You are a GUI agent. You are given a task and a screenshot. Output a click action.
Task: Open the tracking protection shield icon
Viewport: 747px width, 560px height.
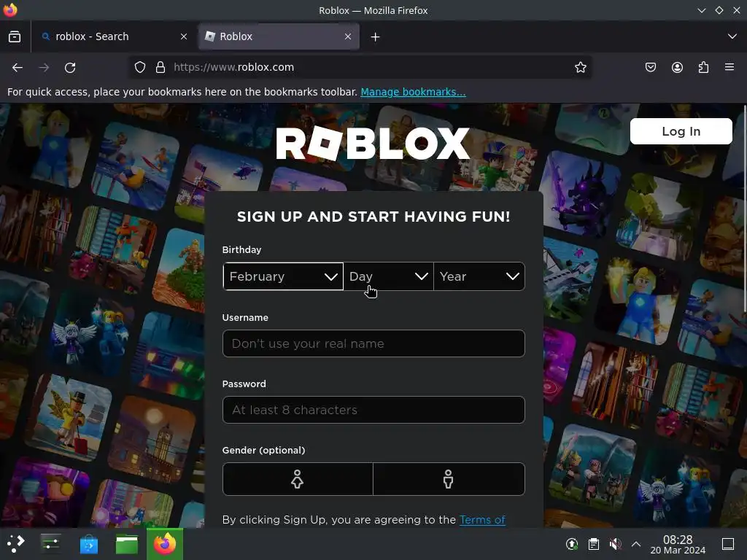click(139, 68)
